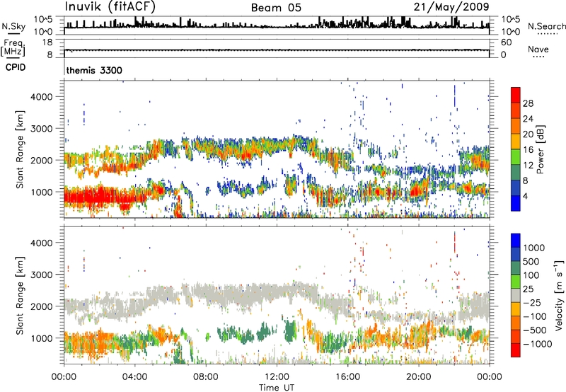Click the '16:00' time tick label
The width and height of the screenshot is (566, 392).
click(x=347, y=377)
